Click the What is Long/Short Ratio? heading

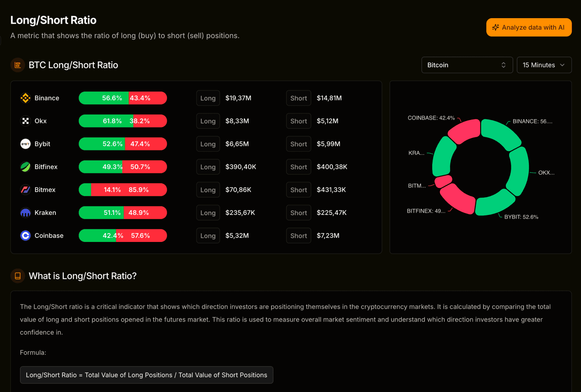83,276
